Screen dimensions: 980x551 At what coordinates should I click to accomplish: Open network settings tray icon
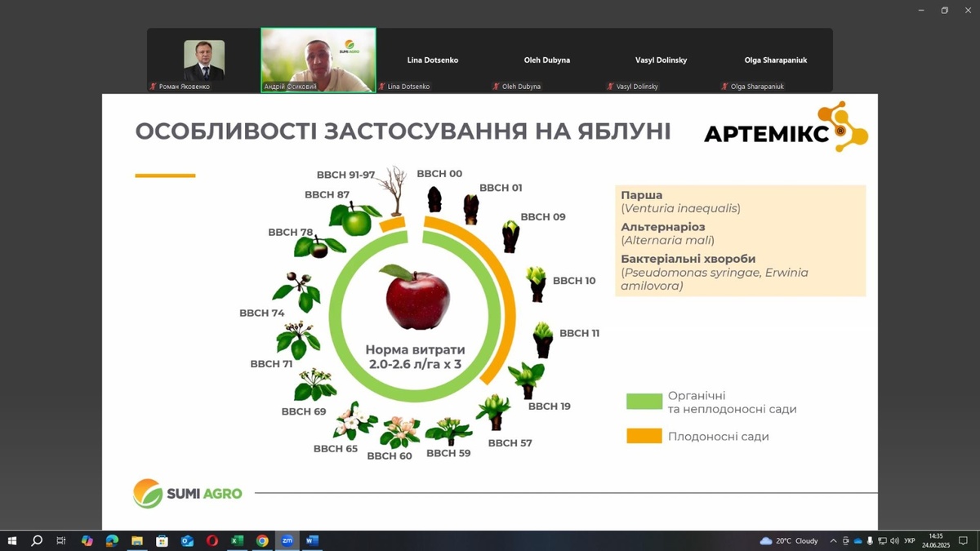point(882,540)
